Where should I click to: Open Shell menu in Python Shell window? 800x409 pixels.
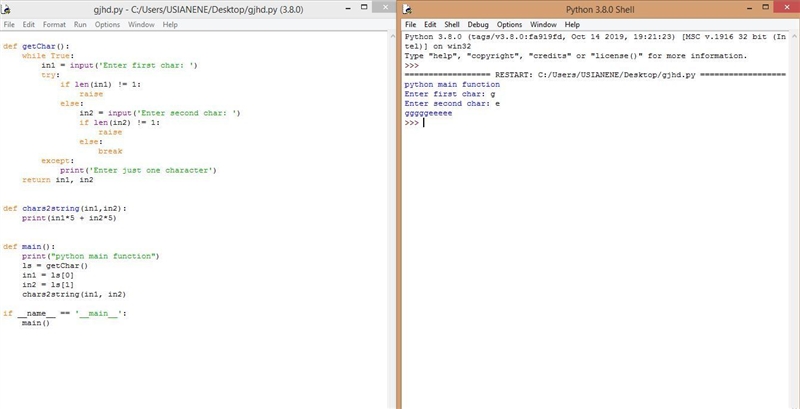click(452, 24)
